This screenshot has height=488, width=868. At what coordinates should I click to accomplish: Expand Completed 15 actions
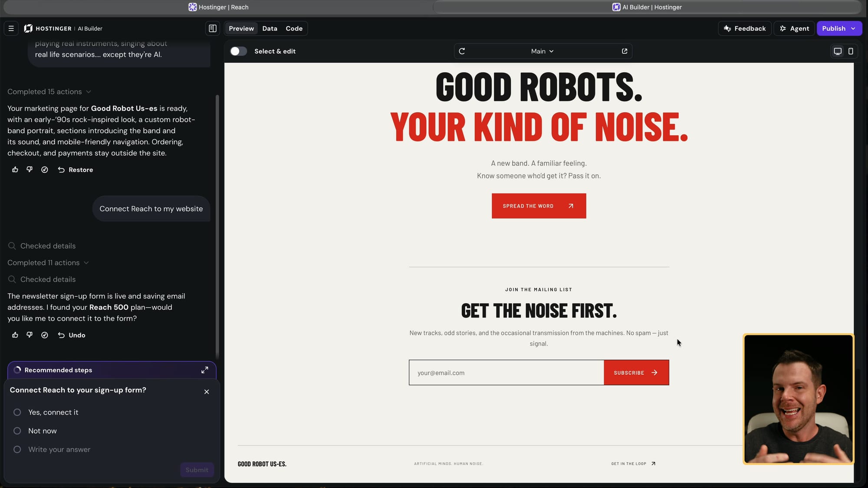[x=49, y=92]
